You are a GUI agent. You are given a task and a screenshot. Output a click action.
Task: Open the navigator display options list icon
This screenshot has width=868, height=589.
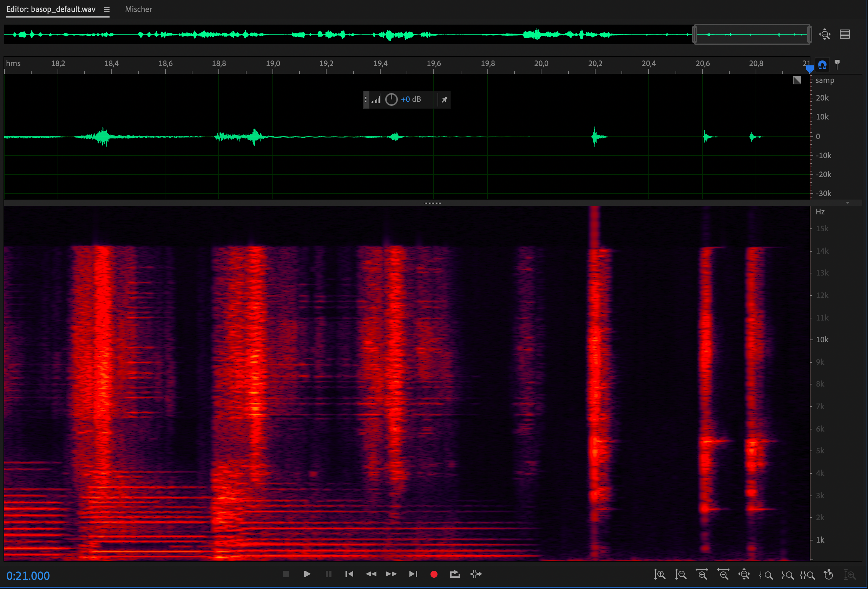(x=845, y=34)
